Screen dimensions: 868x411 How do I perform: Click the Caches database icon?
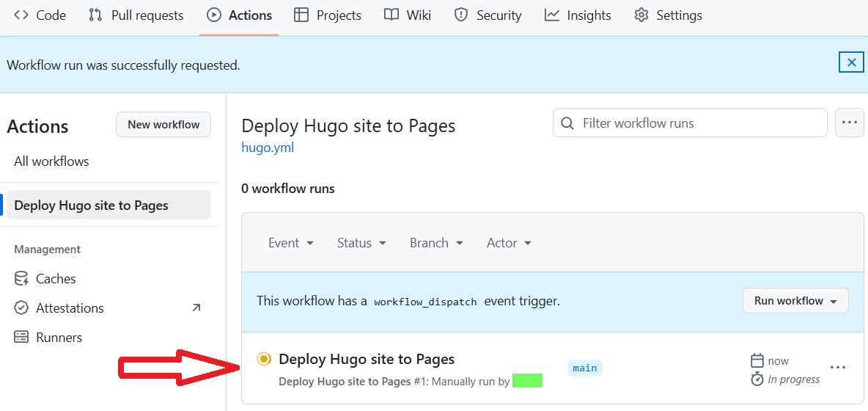tap(22, 279)
